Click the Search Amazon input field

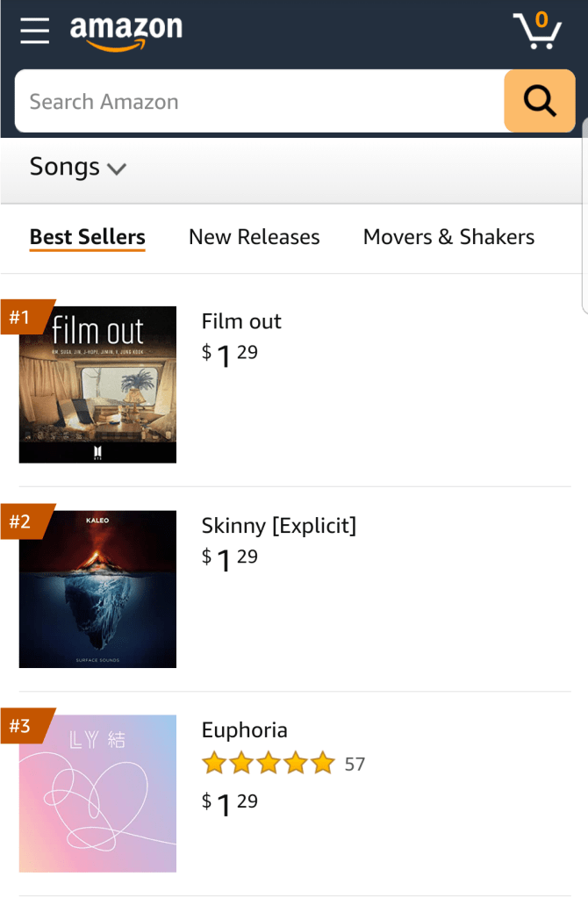point(259,102)
